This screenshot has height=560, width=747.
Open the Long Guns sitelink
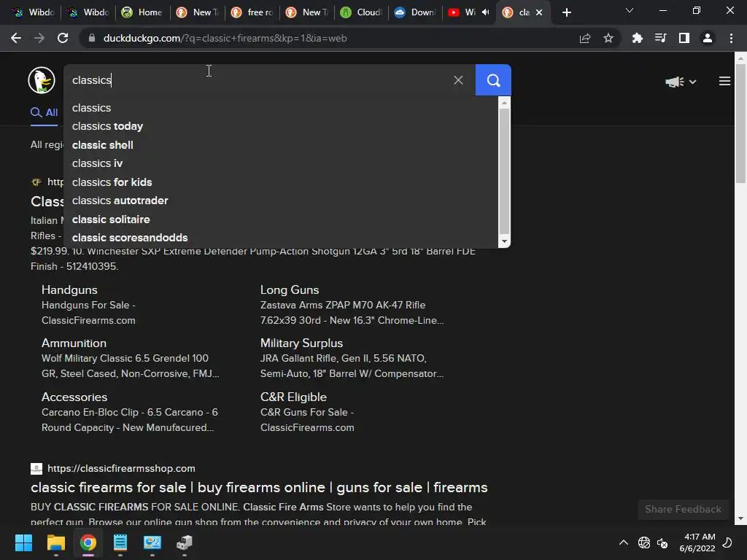coord(290,289)
